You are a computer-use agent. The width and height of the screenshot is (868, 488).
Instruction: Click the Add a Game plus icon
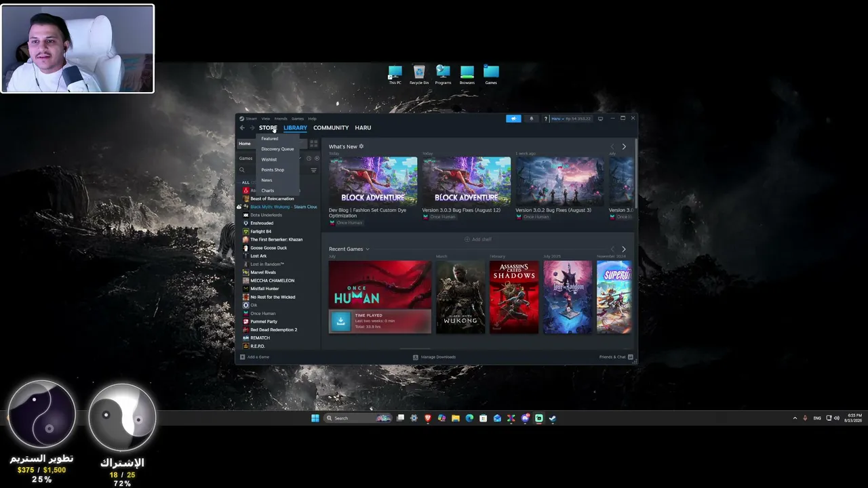(x=243, y=357)
